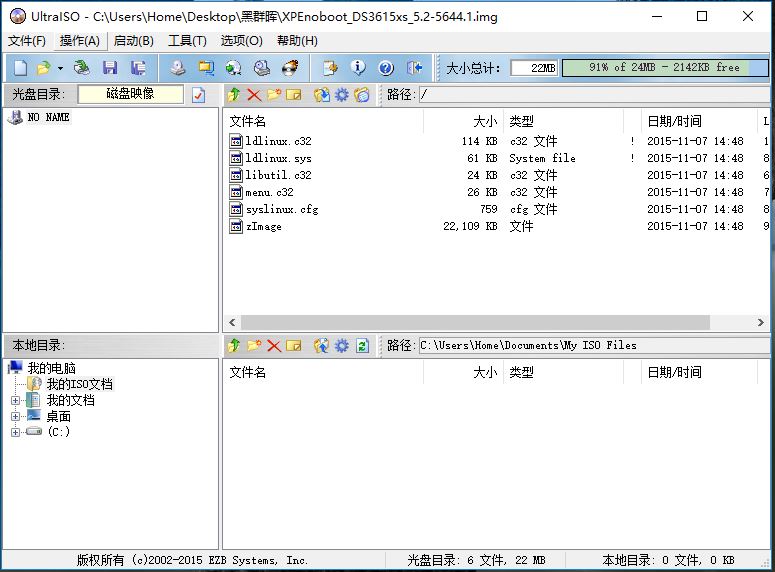Click the Extract icon in image pane
The image size is (775, 572).
[322, 94]
